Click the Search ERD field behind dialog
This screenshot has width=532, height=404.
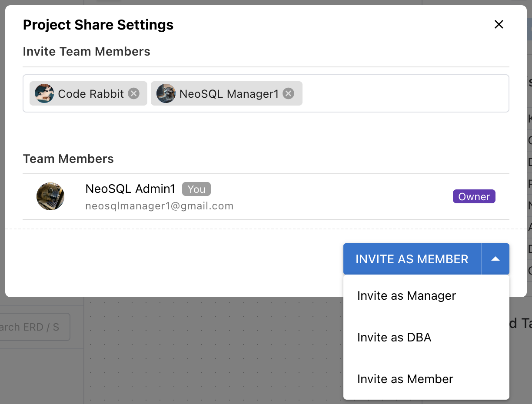[x=35, y=327]
